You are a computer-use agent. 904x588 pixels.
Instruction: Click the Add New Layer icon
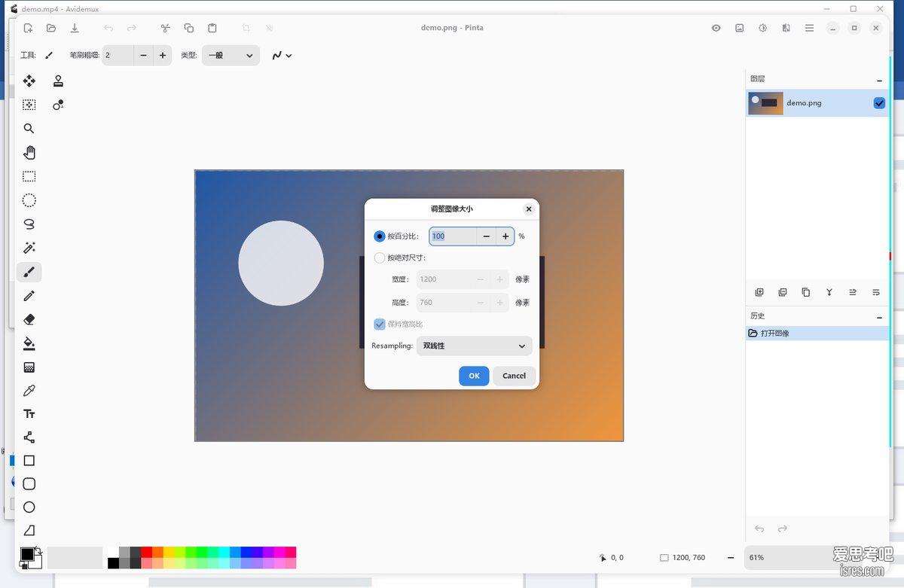(759, 292)
